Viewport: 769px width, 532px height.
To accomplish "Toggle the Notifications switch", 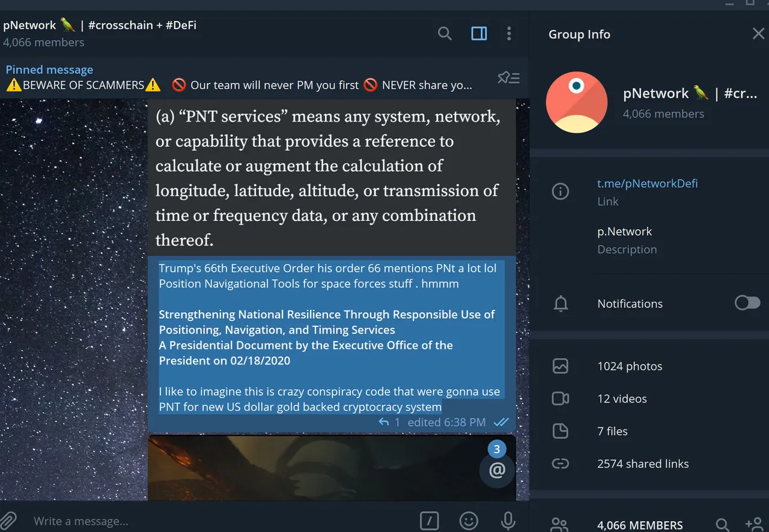I will click(x=747, y=303).
